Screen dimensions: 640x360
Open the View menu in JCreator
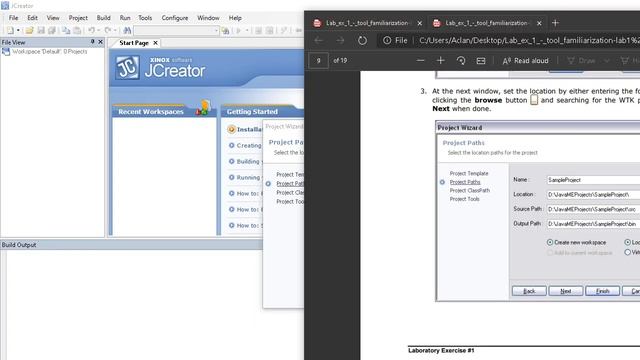click(53, 18)
